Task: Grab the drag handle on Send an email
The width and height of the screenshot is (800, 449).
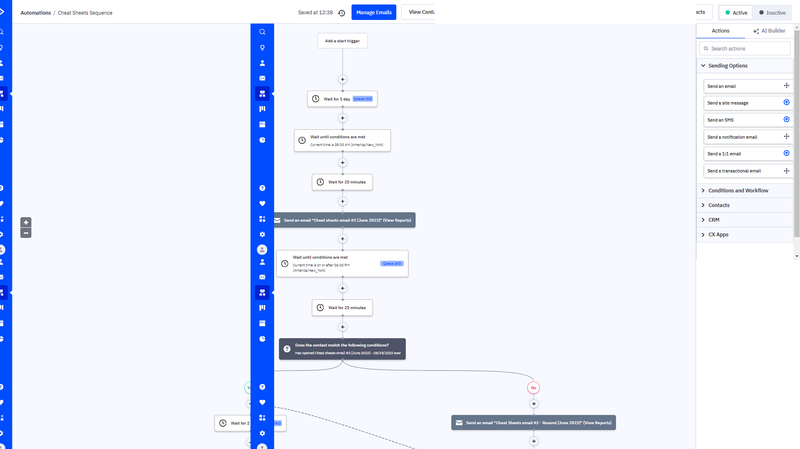Action: coord(786,86)
